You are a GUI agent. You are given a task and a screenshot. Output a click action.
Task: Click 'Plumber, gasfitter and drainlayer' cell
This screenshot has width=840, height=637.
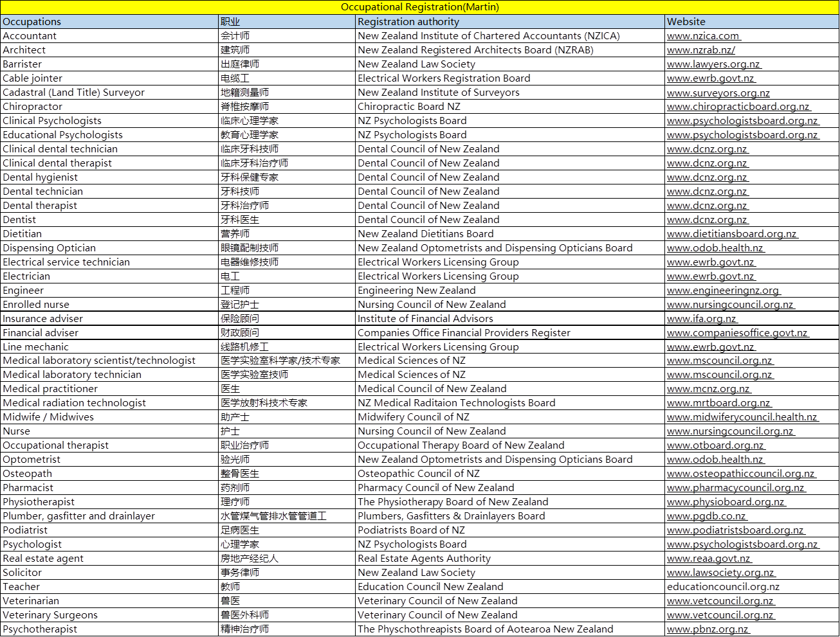click(110, 516)
